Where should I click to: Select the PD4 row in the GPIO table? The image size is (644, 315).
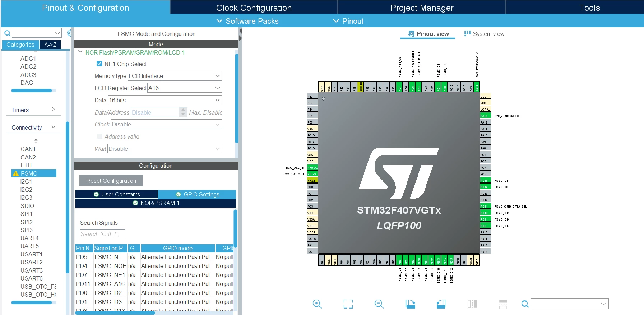tap(154, 266)
